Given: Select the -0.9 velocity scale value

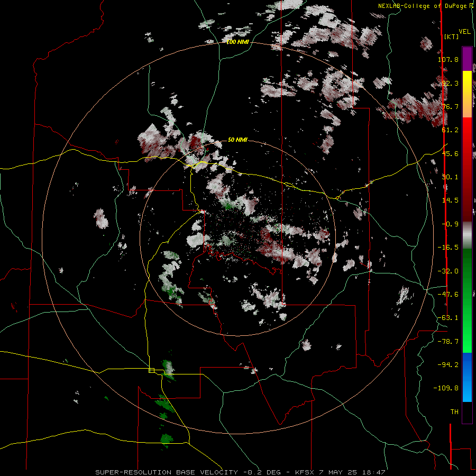Looking at the screenshot, I should [450, 224].
